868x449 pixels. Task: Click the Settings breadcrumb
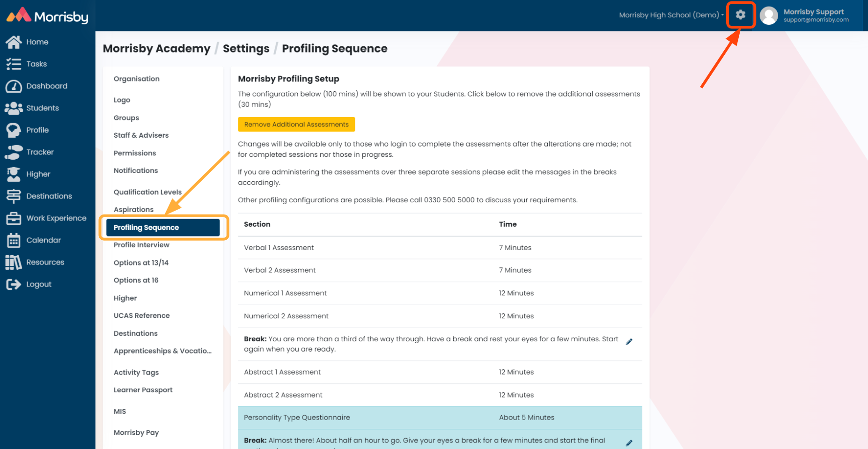click(246, 48)
